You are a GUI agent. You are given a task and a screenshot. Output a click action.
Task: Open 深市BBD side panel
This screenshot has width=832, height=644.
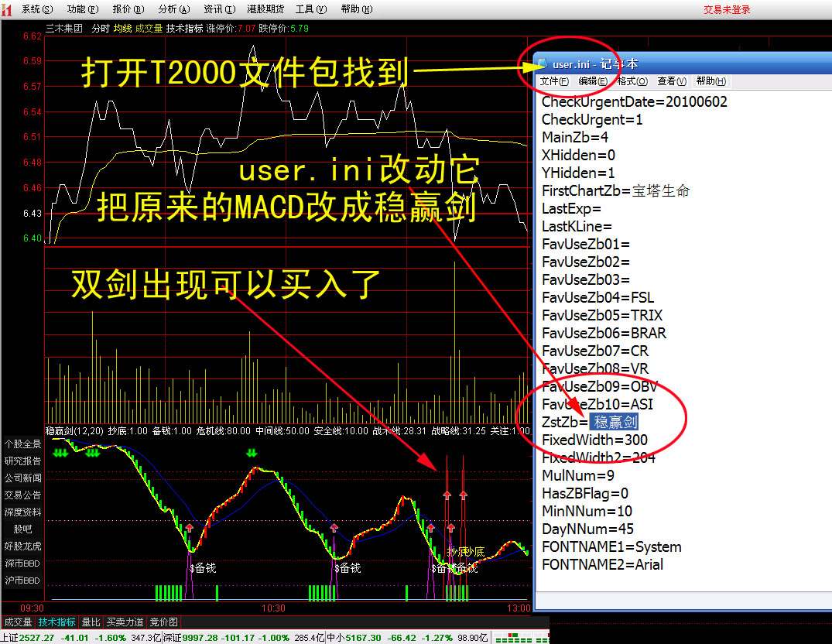22,563
